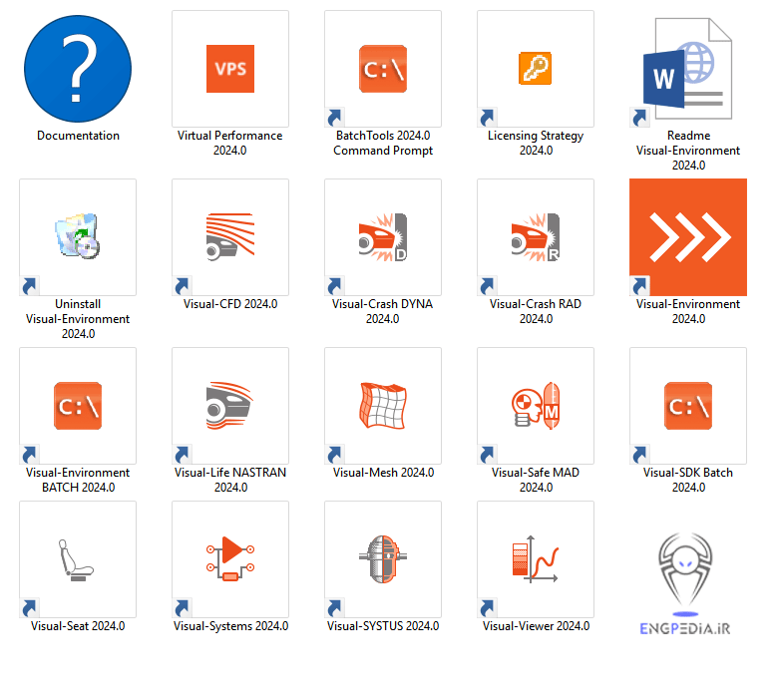Launch Visual-SYSTUS 2024.0 icon
Image resolution: width=775 pixels, height=700 pixels.
[383, 558]
